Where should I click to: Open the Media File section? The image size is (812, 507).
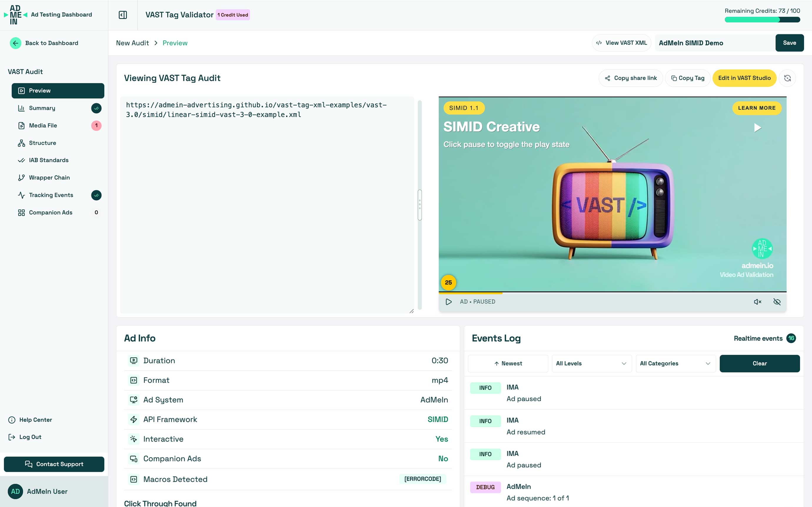coord(58,125)
